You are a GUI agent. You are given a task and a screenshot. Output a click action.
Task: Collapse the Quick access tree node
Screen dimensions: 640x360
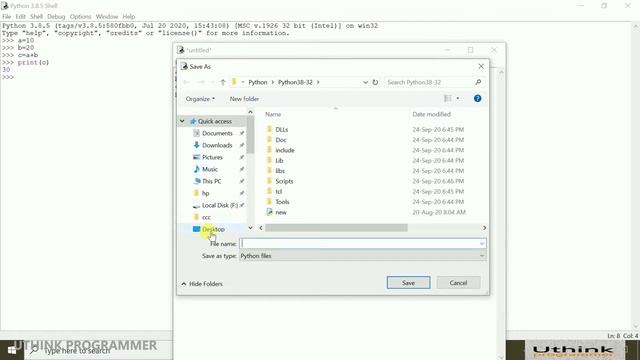(x=182, y=121)
